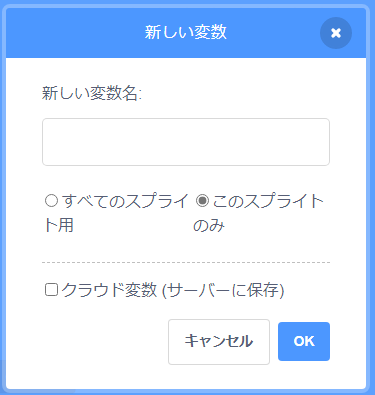The image size is (375, 395).
Task: Choose the このスプライトのみ radio button
Action: click(202, 201)
